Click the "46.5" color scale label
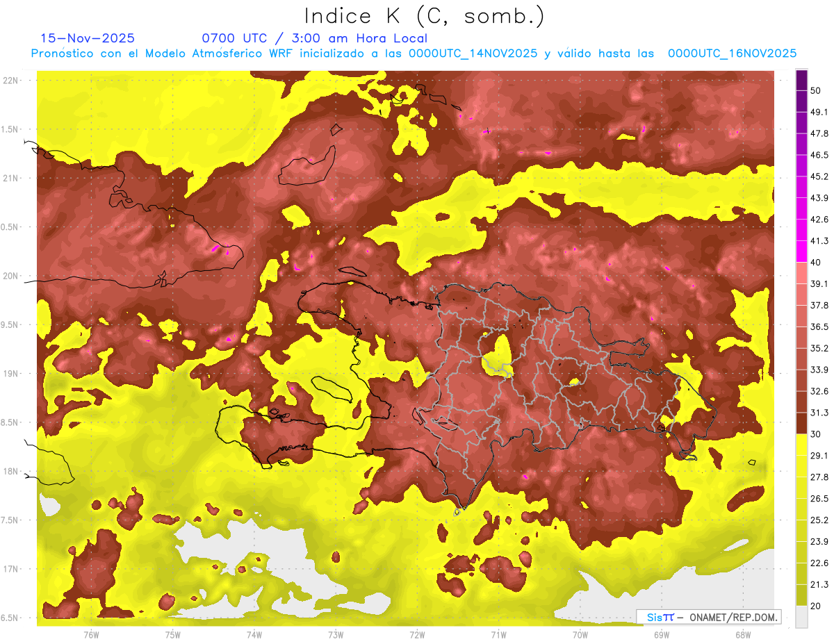The image size is (834, 644). pos(819,155)
